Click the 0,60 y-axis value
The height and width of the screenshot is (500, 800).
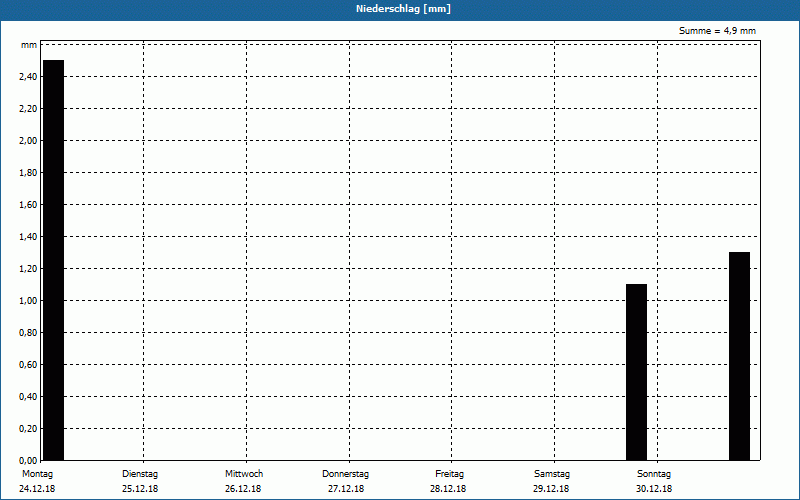point(28,365)
